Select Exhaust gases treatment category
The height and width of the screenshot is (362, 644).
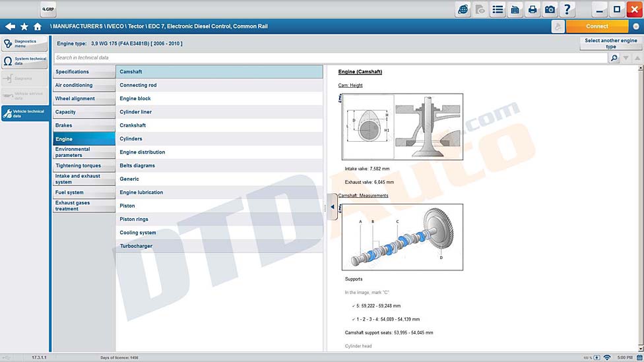(x=84, y=206)
